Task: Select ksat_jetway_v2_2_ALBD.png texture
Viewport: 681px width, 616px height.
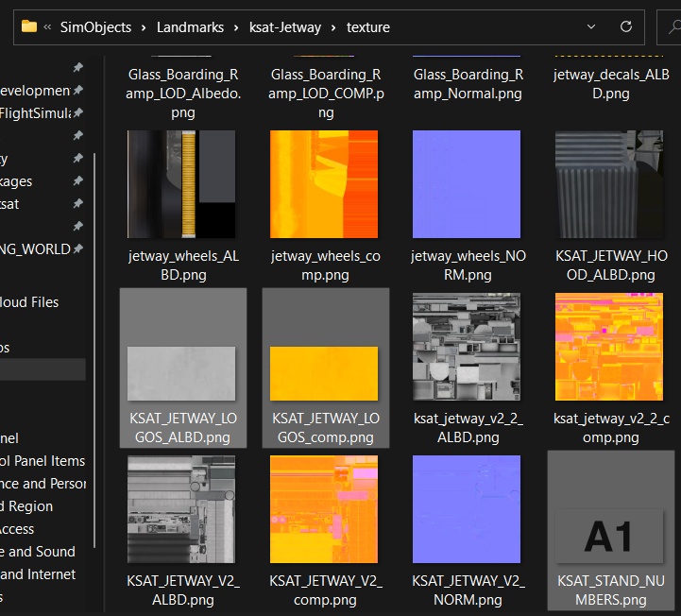Action: coord(467,347)
